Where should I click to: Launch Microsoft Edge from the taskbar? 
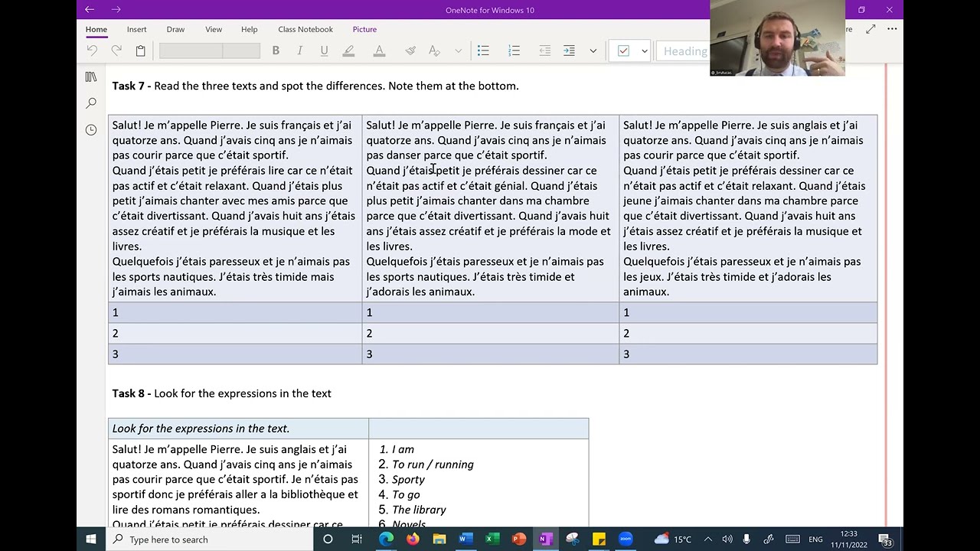click(x=386, y=540)
